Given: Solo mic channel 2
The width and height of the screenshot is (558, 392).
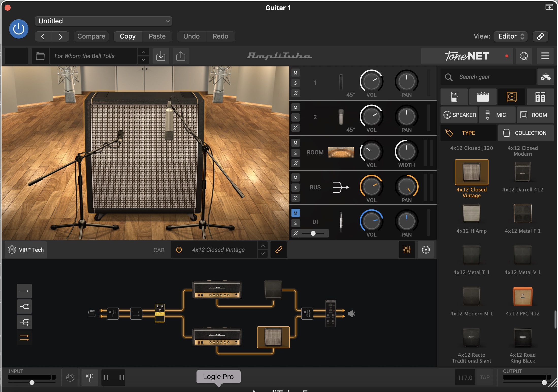Looking at the screenshot, I should point(296,118).
